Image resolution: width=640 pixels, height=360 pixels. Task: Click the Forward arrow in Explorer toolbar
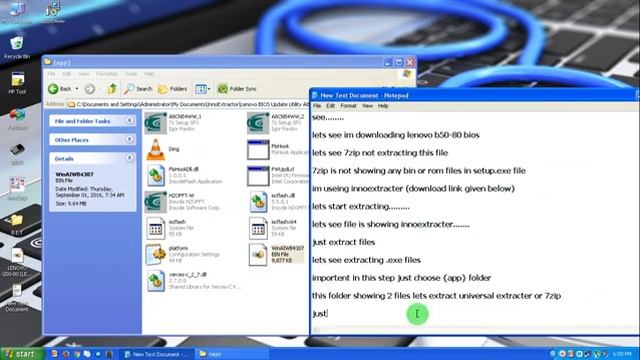[90, 89]
